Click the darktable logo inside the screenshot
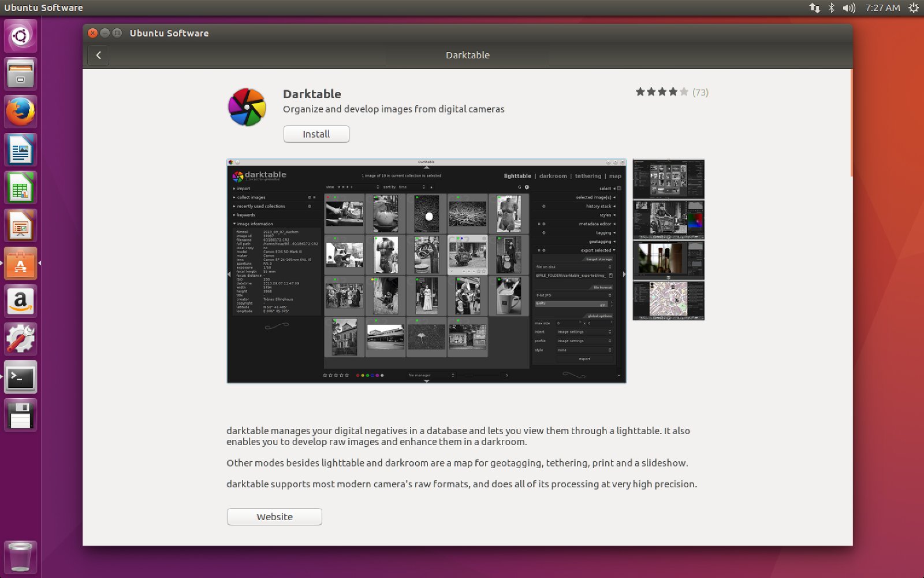Viewport: 924px width, 578px height. [x=238, y=175]
